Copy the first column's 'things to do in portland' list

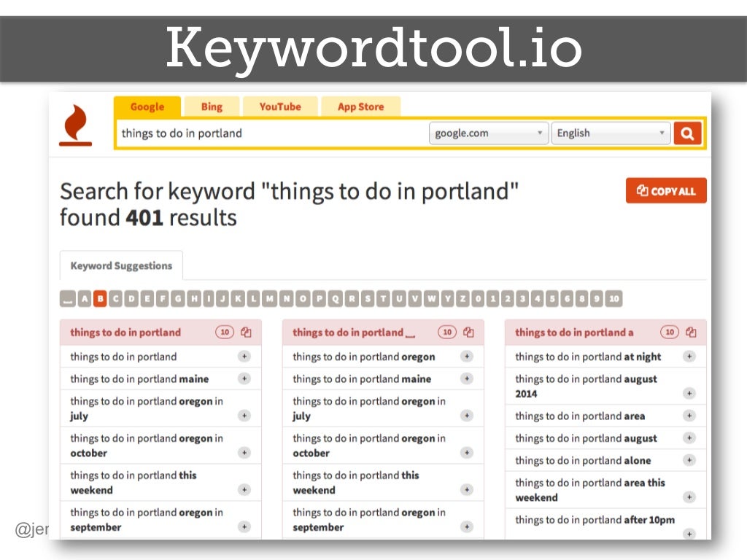[x=246, y=332]
